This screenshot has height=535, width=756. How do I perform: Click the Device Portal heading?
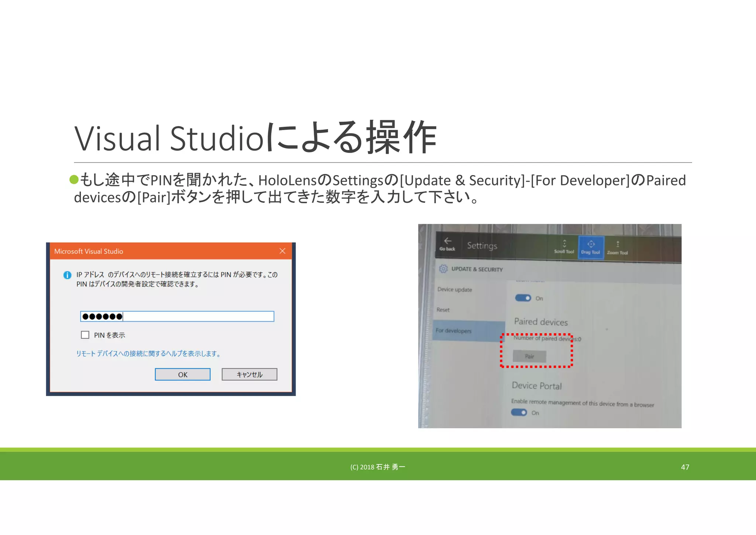coord(537,386)
